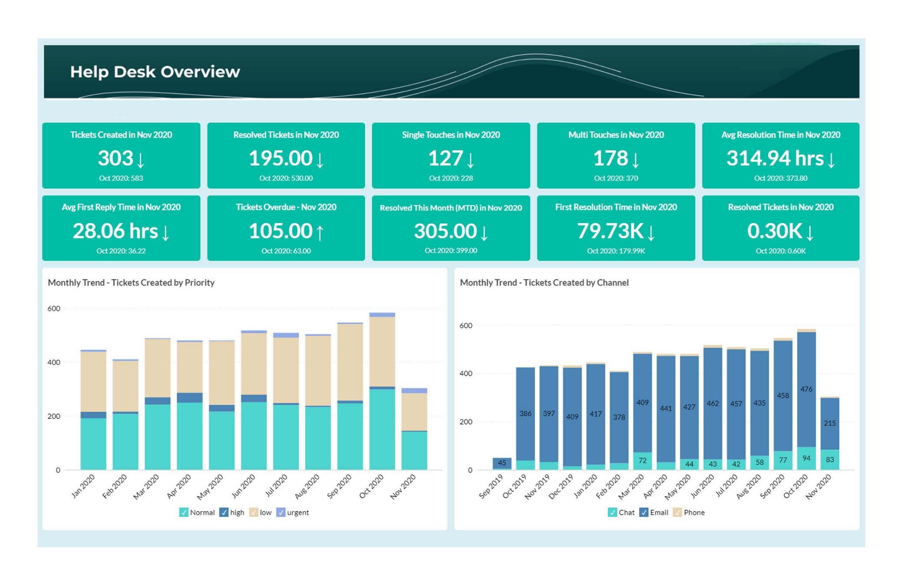Click the Sep 2019 bar labeled 45
This screenshot has height=585, width=924.
pyautogui.click(x=502, y=463)
